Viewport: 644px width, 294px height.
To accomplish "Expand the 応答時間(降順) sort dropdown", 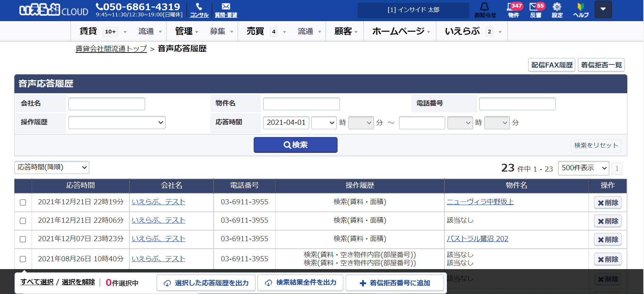I will point(52,167).
